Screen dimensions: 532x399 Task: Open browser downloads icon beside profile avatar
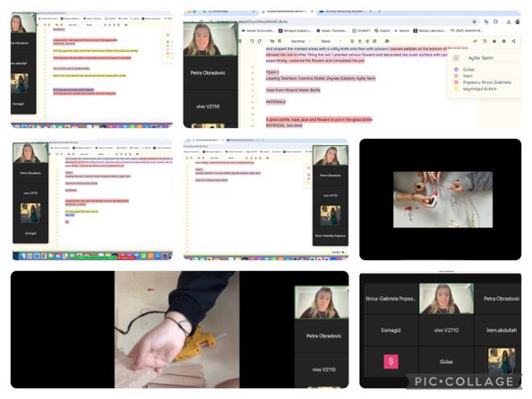(509, 21)
